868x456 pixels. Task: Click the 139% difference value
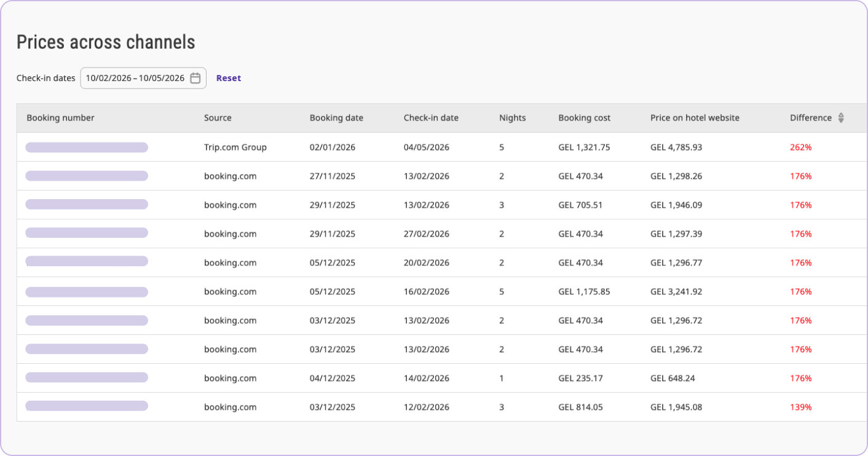[x=800, y=407]
